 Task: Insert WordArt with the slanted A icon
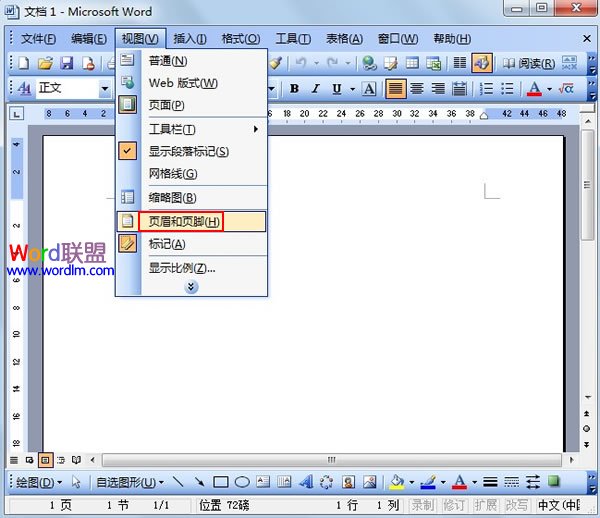[306, 482]
